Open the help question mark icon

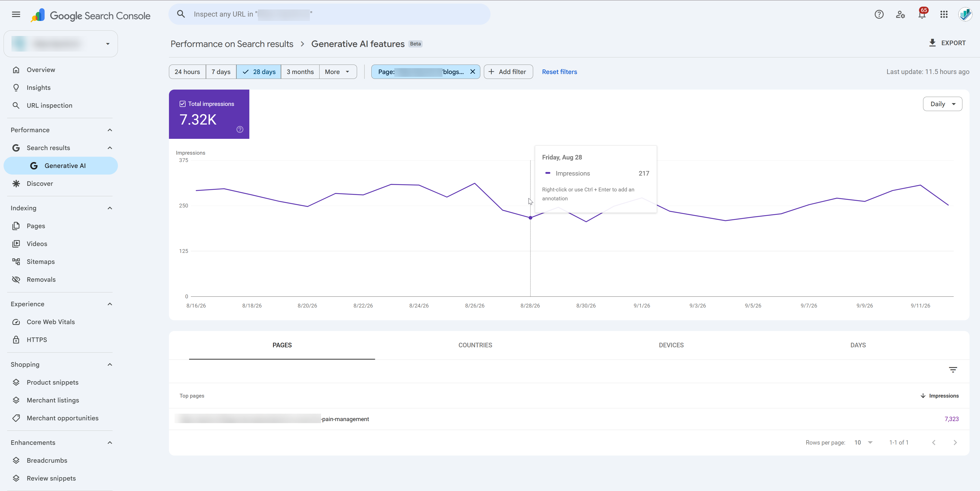[x=879, y=15]
